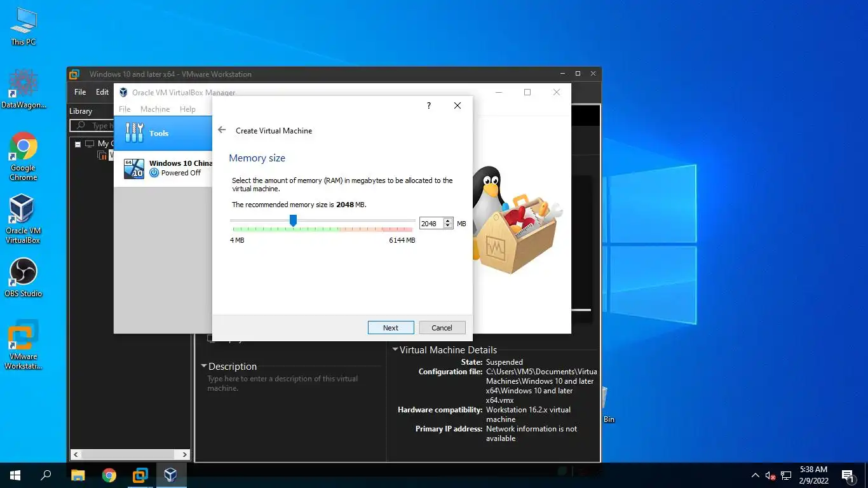
Task: Click the library scrollbar right arrow
Action: click(x=185, y=454)
